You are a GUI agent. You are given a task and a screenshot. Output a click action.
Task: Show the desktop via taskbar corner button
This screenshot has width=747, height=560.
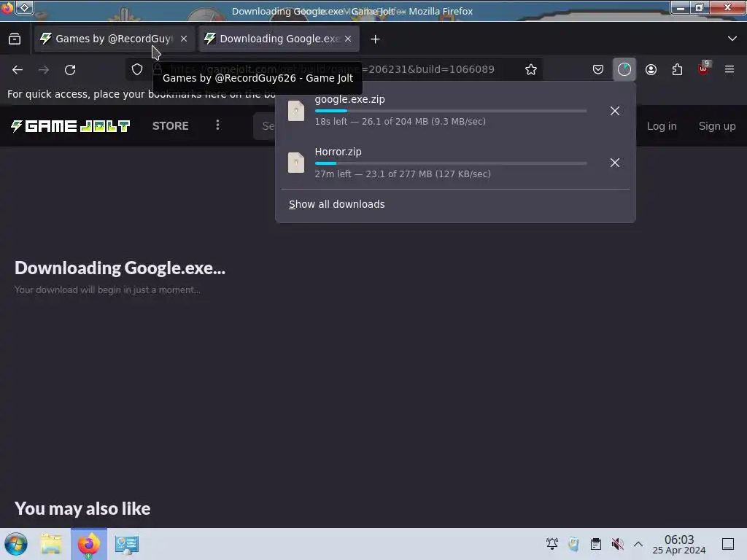tap(728, 544)
